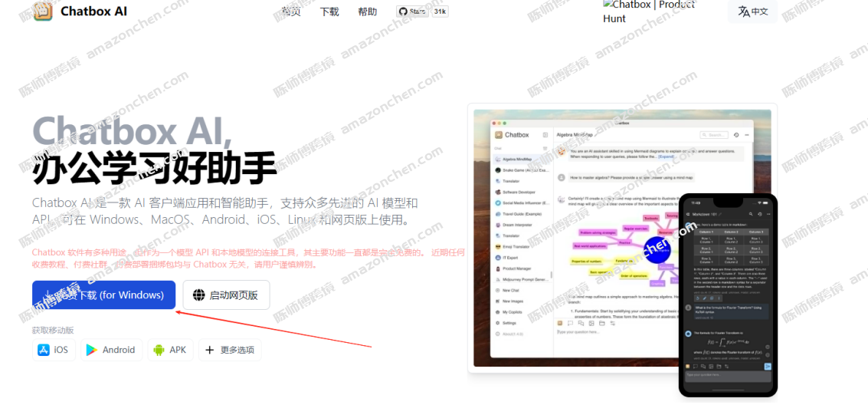868x405 pixels.
Task: Click the heading "办公学习好助手"
Action: click(155, 167)
